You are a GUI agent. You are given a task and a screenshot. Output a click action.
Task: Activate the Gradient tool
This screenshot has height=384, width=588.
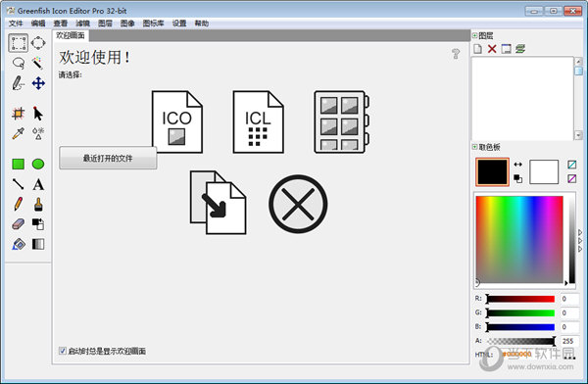point(38,245)
